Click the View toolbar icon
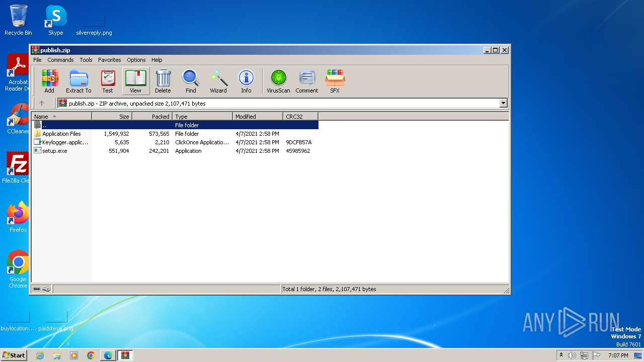The image size is (644, 362). click(x=135, y=81)
